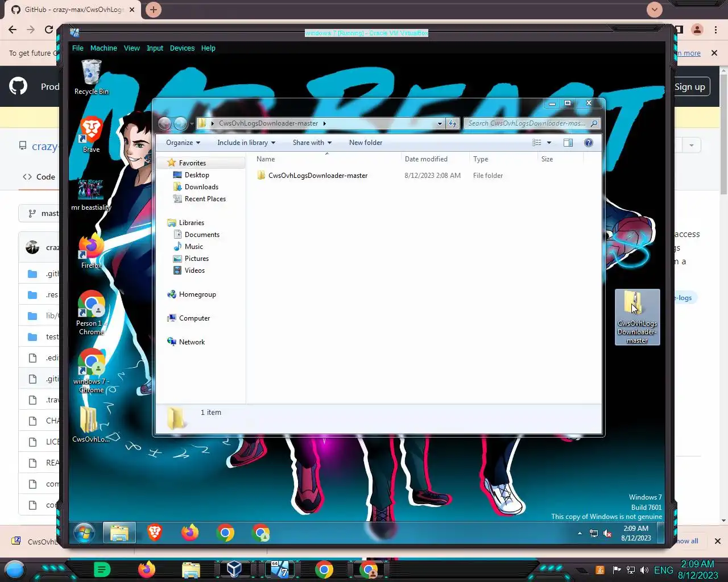Screen dimensions: 728x582
Task: Click the network icon in the VM tray
Action: (x=594, y=533)
